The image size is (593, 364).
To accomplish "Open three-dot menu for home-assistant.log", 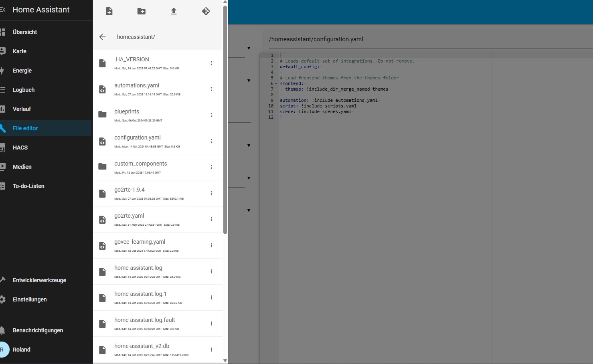I will [x=211, y=271].
